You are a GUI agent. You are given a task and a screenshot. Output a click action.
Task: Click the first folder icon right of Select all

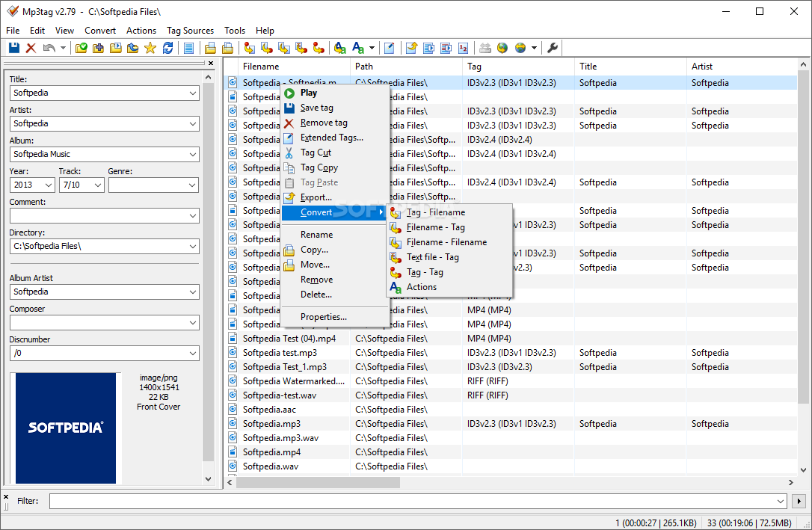click(x=210, y=48)
